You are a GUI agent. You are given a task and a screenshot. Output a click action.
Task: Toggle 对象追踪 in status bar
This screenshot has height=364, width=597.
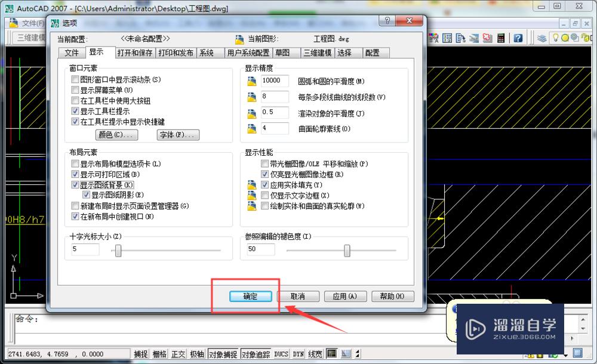[x=256, y=354]
